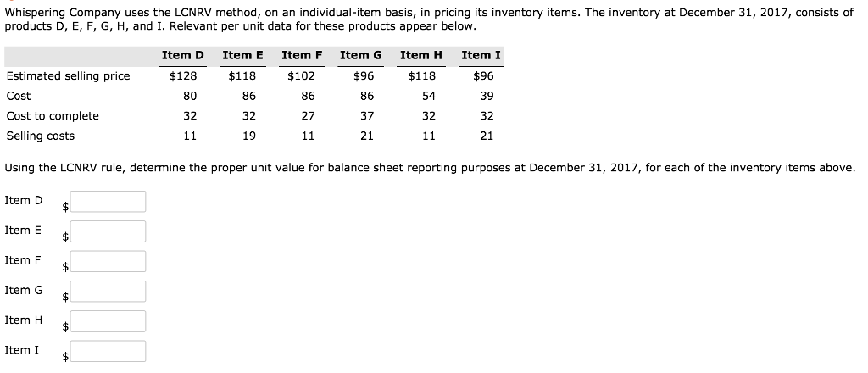
Task: Click the Item D column header
Action: coord(182,55)
